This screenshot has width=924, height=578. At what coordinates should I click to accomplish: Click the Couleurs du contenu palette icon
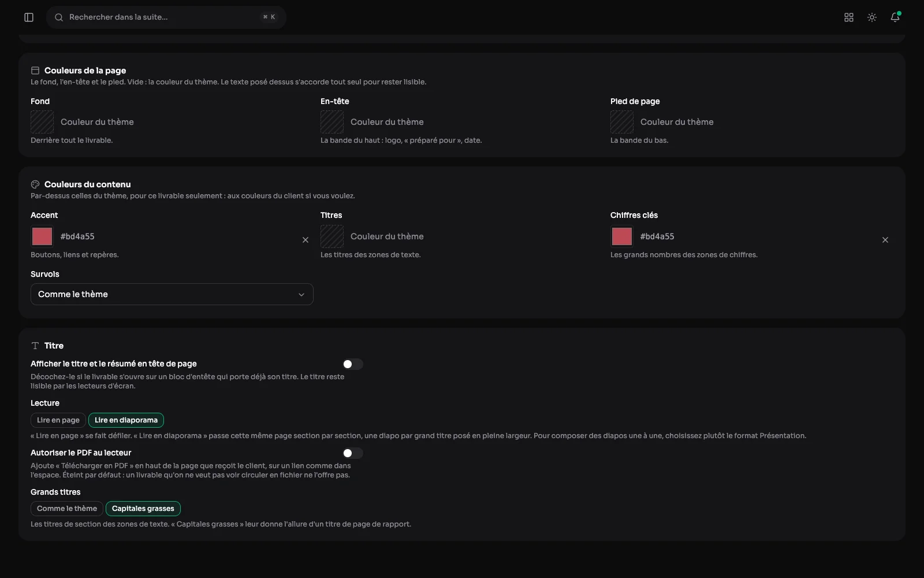pos(35,184)
